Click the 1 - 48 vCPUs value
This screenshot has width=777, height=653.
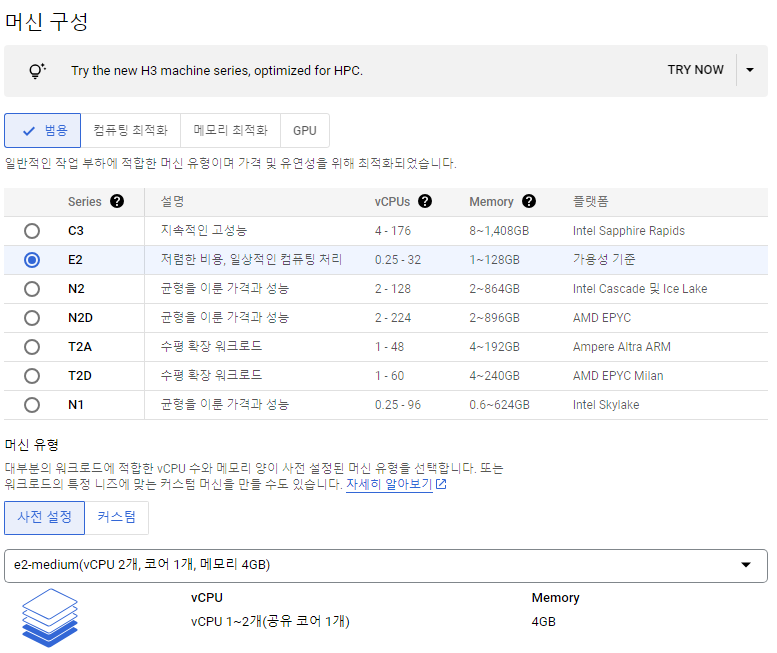[389, 347]
